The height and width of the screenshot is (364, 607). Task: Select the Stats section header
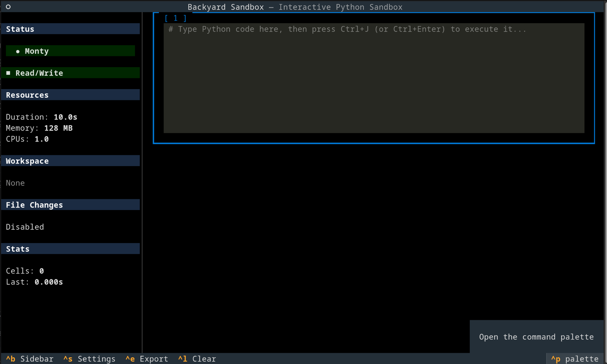coord(70,248)
